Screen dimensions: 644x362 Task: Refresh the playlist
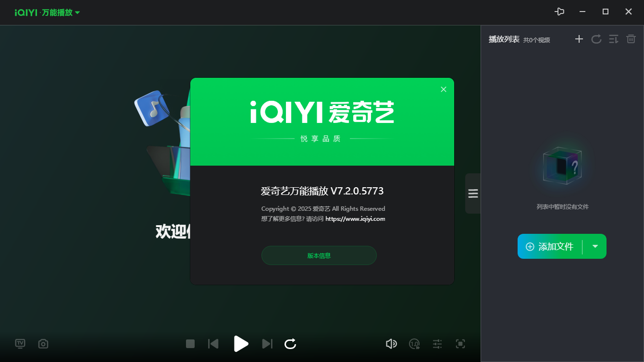pyautogui.click(x=596, y=39)
